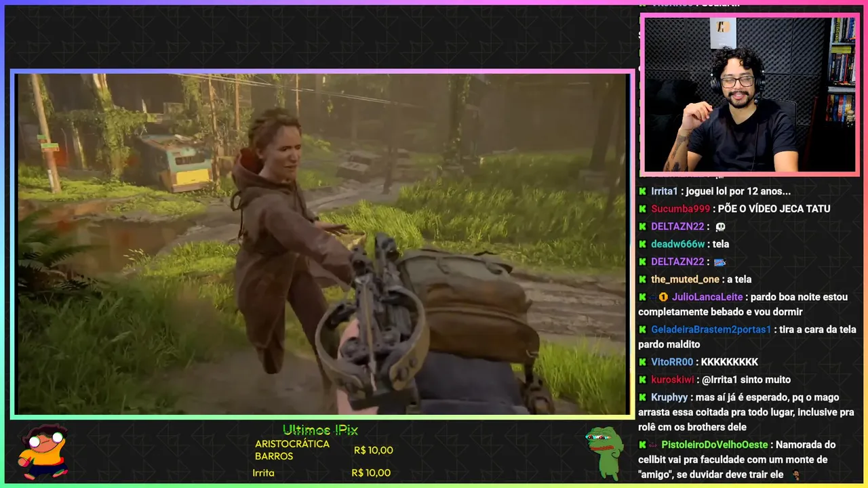Viewport: 868px width, 488px height.
Task: Click the sad Pepe frog mascot
Action: [x=604, y=453]
